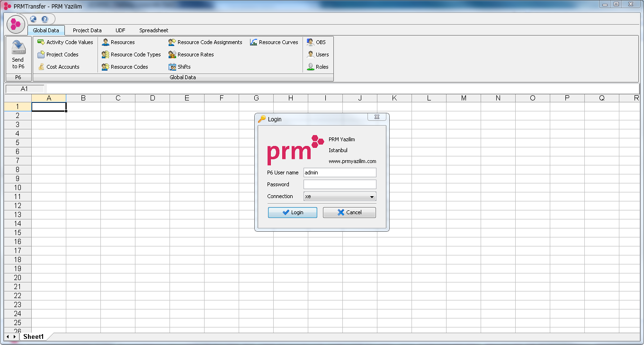Screen dimensions: 644x345
Task: Click into the Password field
Action: pos(340,184)
